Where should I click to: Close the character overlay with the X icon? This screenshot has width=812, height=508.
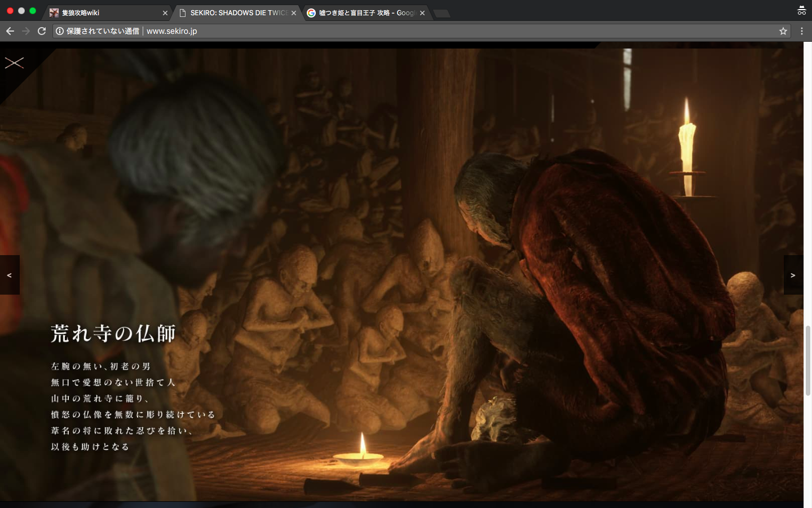click(14, 63)
